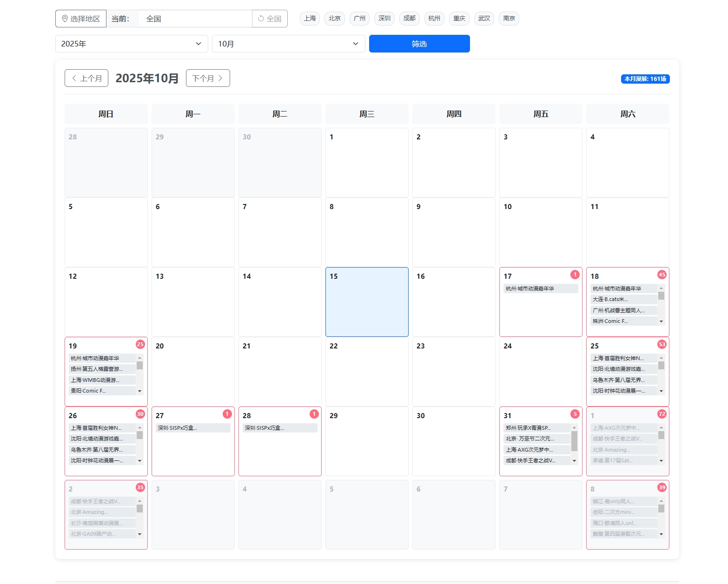Viewport: 728px width, 584px height.
Task: Click the 本月漫展 161场 badge
Action: pyautogui.click(x=645, y=79)
